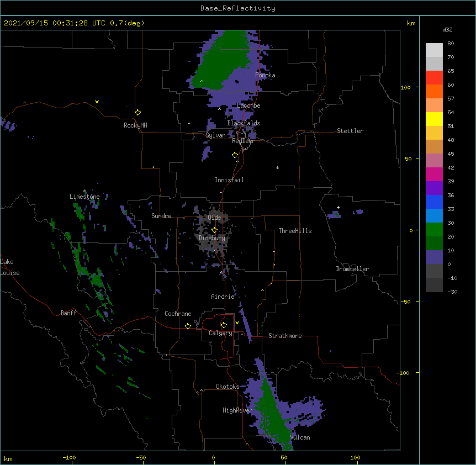Click the yellow V marker east of Calgary
The width and height of the screenshot is (476, 465).
tap(237, 323)
